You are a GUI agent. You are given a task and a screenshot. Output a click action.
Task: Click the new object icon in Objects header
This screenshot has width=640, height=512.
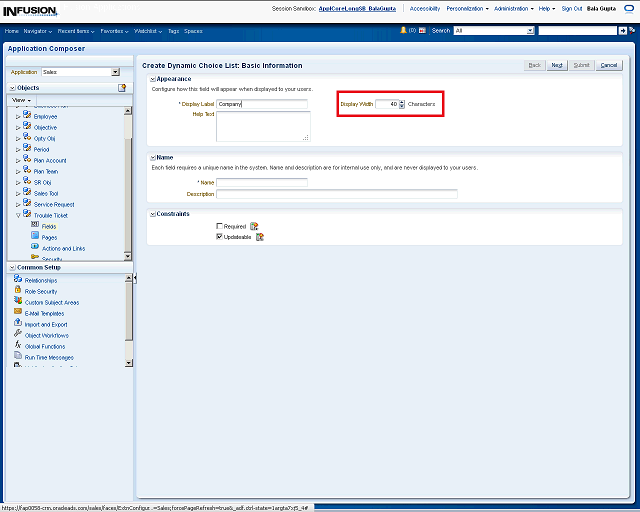[122, 88]
